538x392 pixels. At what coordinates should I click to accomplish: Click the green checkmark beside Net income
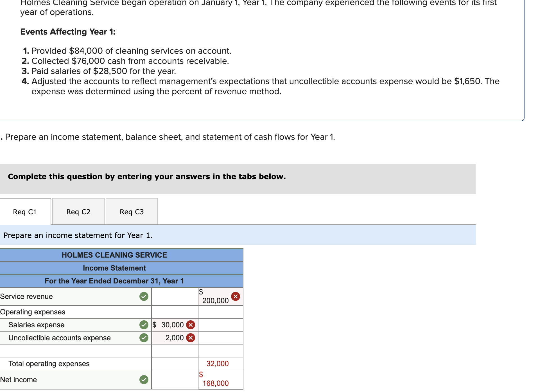(144, 379)
